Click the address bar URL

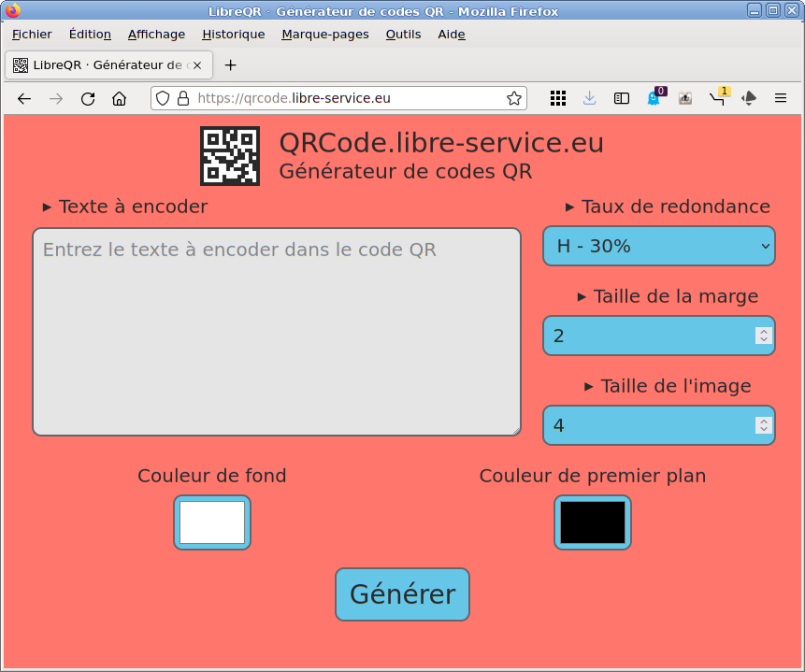[x=295, y=98]
